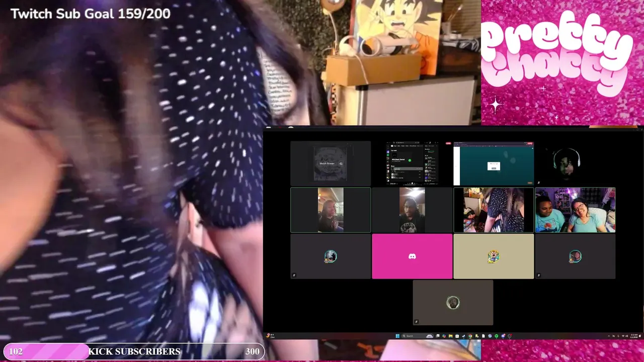Image resolution: width=644 pixels, height=362 pixels.
Task: Open Google Chrome from the taskbar
Action: 470,336
